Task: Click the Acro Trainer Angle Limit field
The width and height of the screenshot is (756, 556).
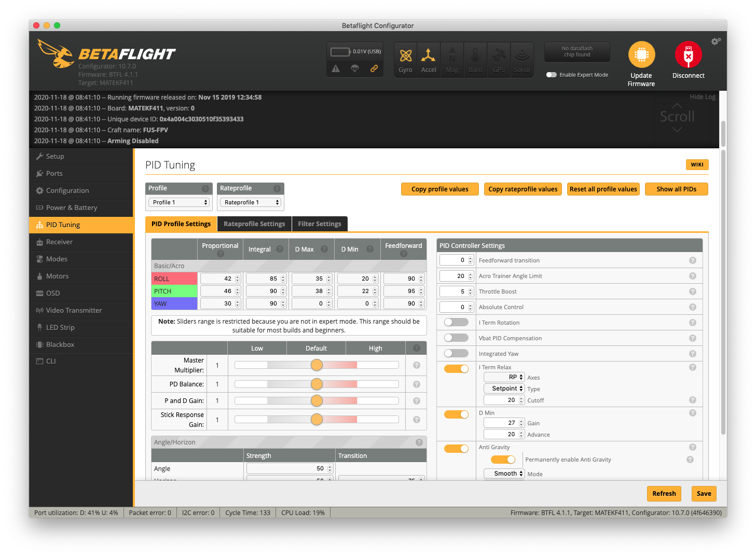Action: [457, 276]
